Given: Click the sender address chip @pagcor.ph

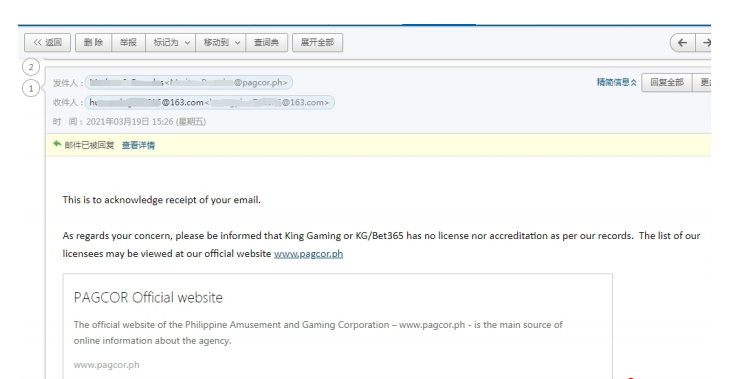Looking at the screenshot, I should point(189,83).
